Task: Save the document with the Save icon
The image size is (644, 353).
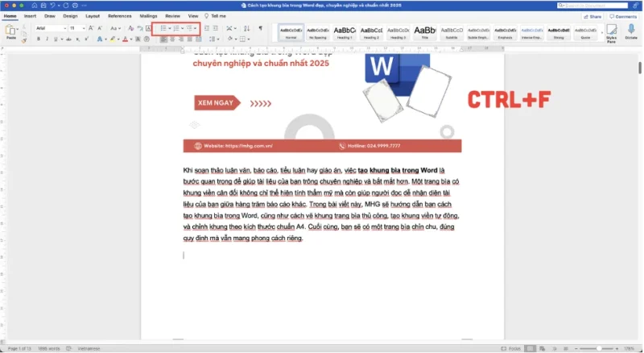Action: [43, 6]
